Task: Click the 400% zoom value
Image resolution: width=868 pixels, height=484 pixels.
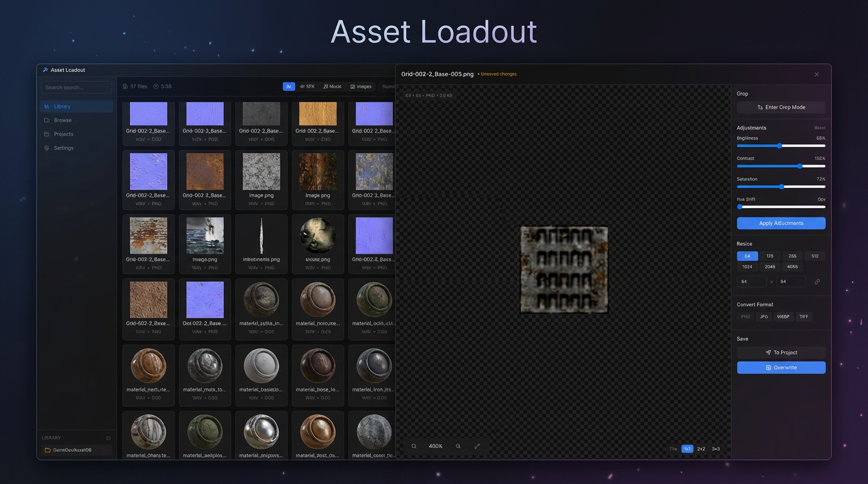Action: click(436, 446)
